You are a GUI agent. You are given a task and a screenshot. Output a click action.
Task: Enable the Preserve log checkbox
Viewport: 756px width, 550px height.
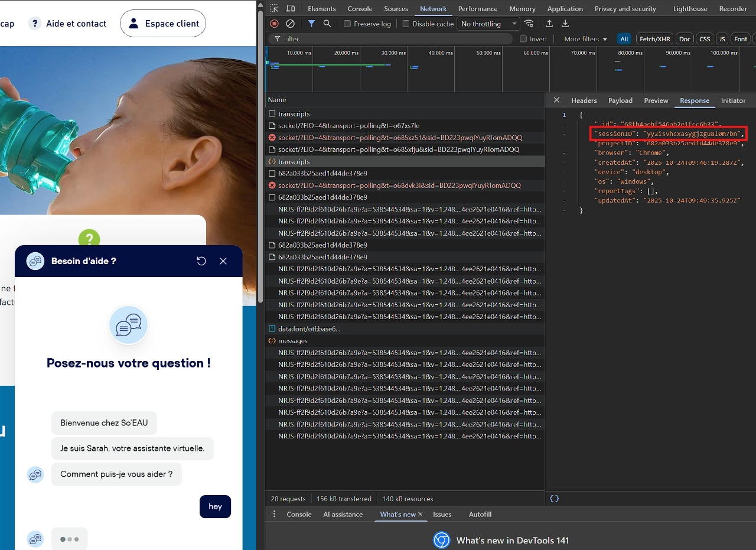coord(347,24)
